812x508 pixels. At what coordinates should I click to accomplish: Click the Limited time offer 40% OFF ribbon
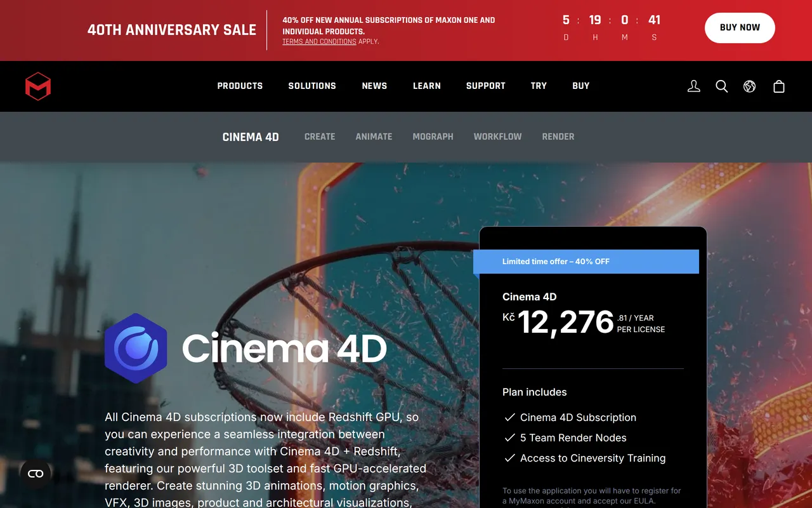586,262
